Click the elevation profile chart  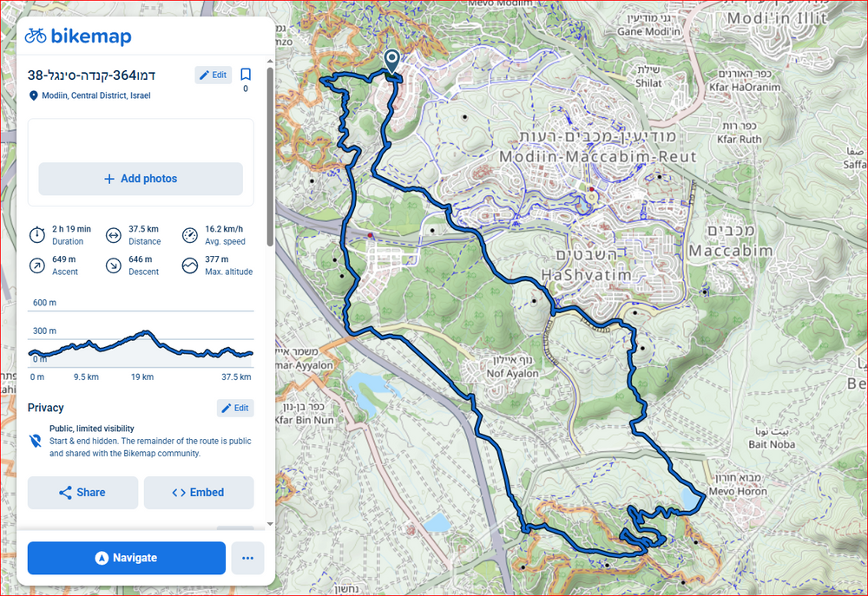pyautogui.click(x=141, y=343)
